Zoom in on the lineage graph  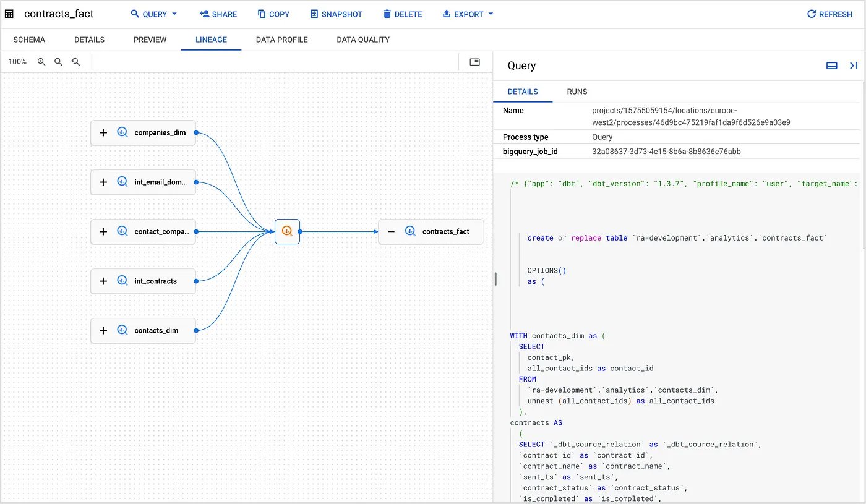pos(41,61)
